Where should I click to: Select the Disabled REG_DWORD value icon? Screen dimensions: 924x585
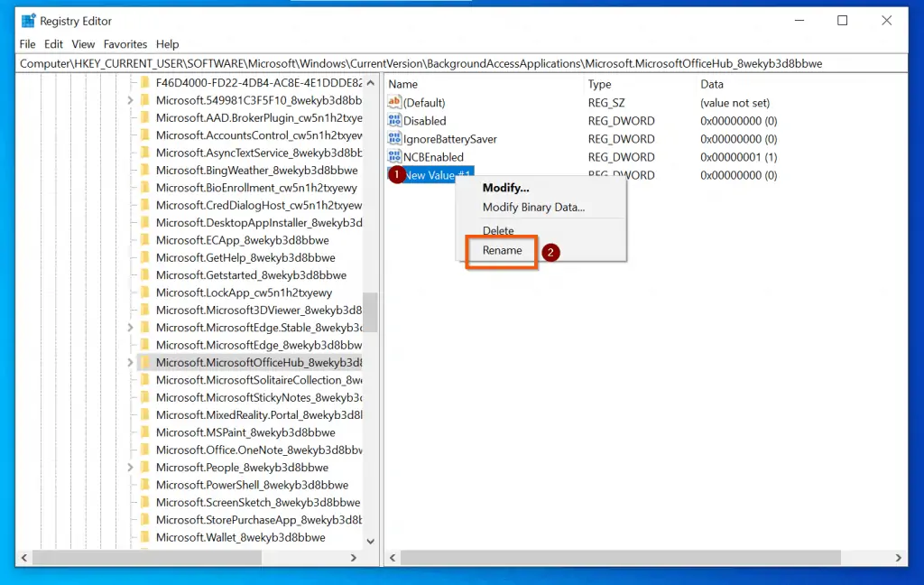click(393, 120)
